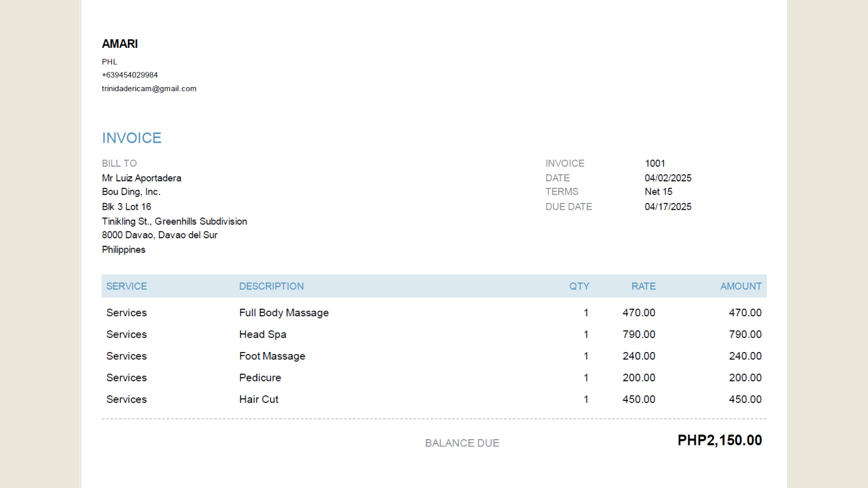
Task: Click the blue INVOICE heading
Action: [132, 138]
